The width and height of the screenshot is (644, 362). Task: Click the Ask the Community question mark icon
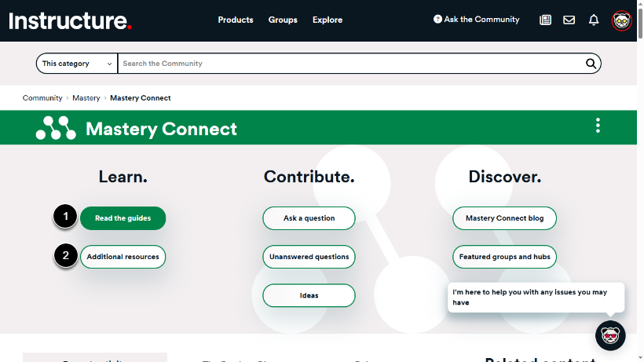(x=437, y=20)
